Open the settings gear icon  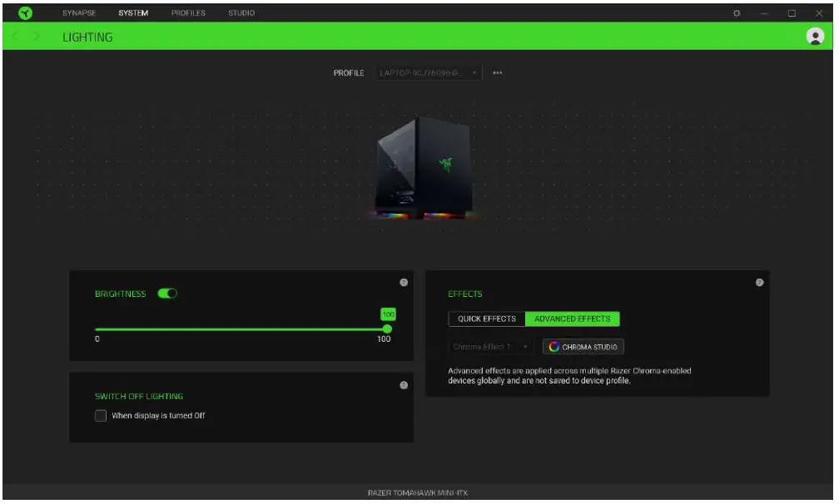737,13
